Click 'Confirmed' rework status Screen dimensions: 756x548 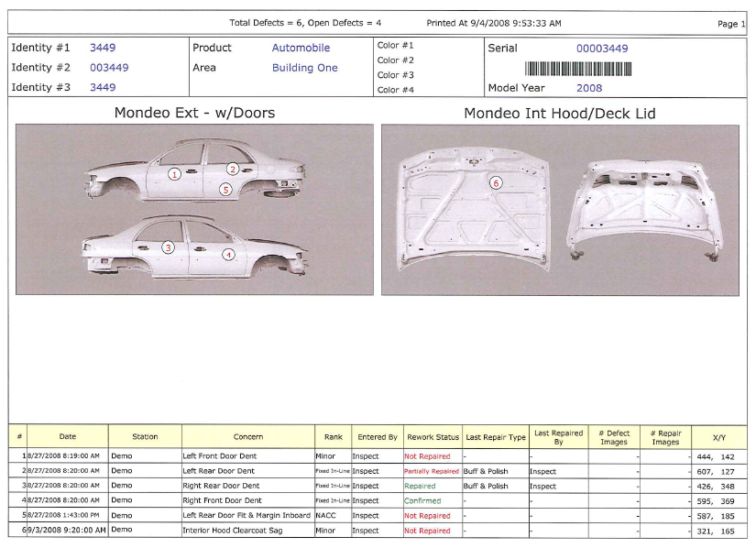coord(422,500)
